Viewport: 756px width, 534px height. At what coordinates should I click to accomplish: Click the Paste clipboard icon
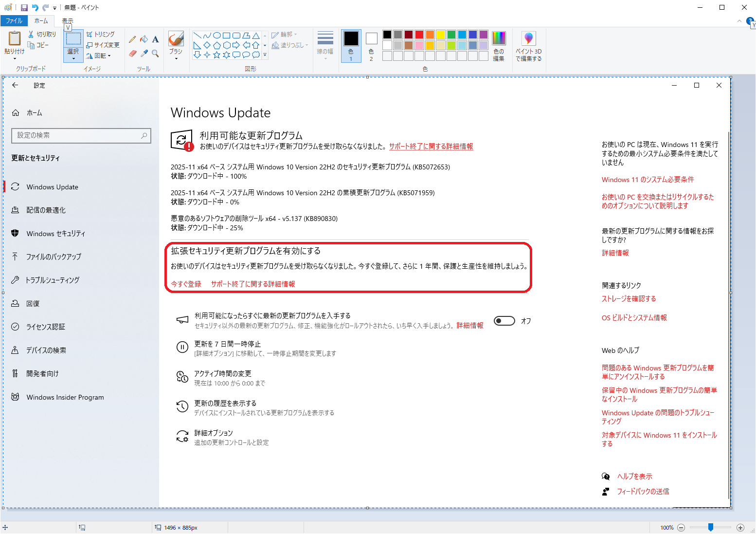coord(15,38)
